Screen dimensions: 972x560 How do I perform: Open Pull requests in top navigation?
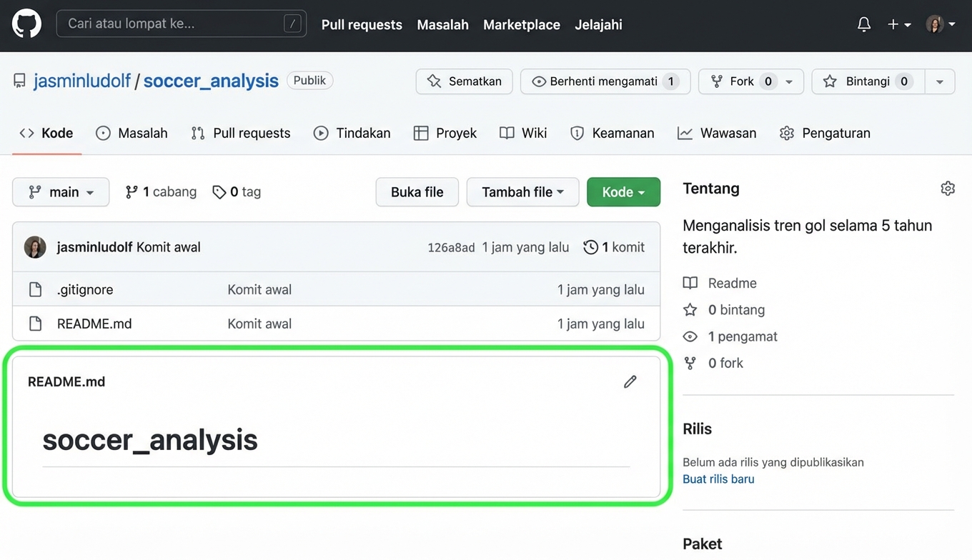coord(362,24)
